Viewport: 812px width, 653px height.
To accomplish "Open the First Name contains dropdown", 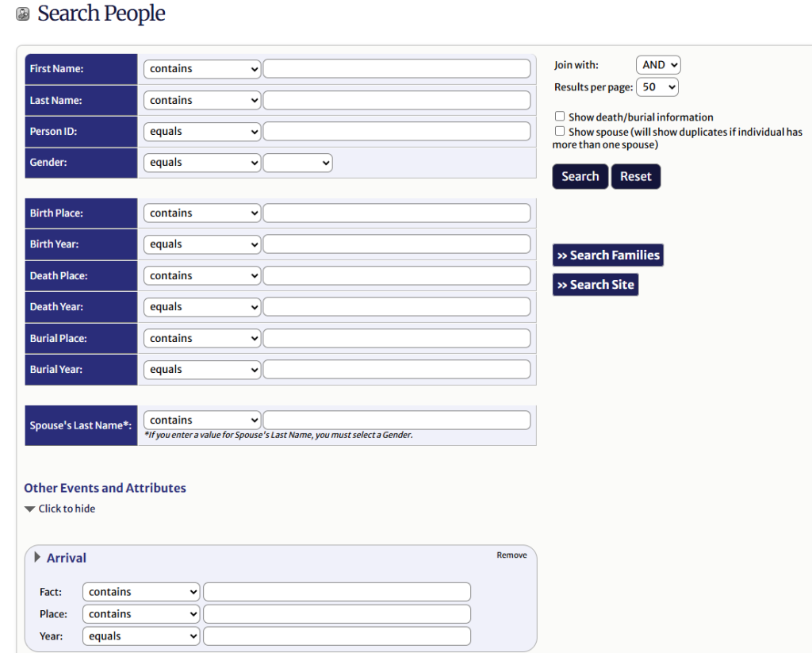I will (201, 69).
